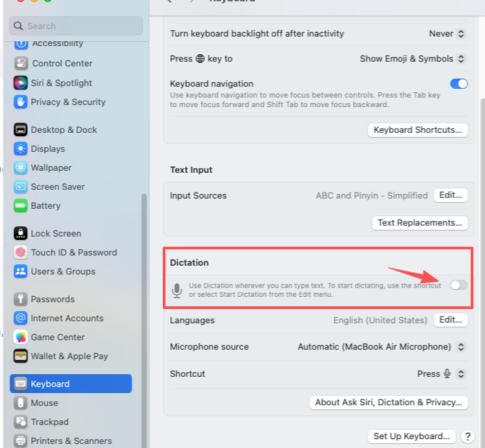Screen dimensions: 485x448
Task: Click the search magnifier icon
Action: pyautogui.click(x=18, y=26)
